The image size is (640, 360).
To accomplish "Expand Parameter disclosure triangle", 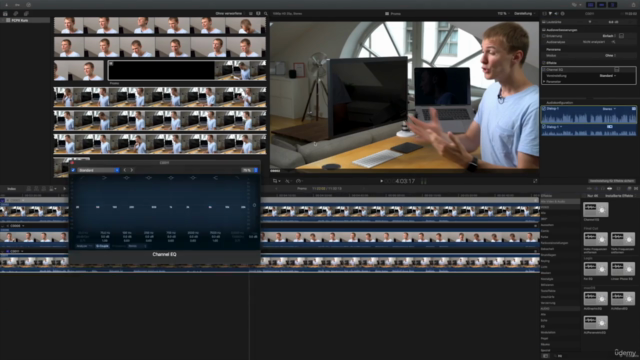I will tap(544, 82).
